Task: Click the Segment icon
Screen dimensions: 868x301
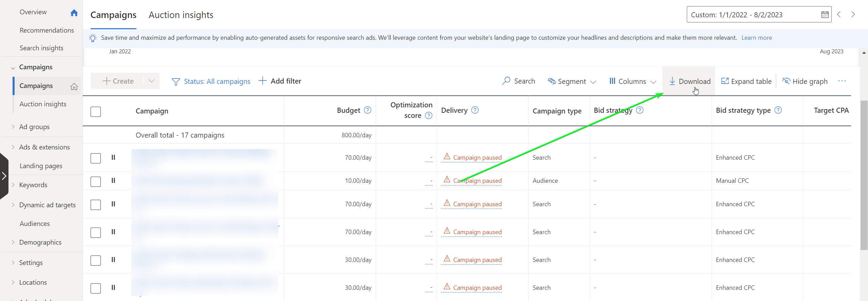Action: (x=552, y=81)
